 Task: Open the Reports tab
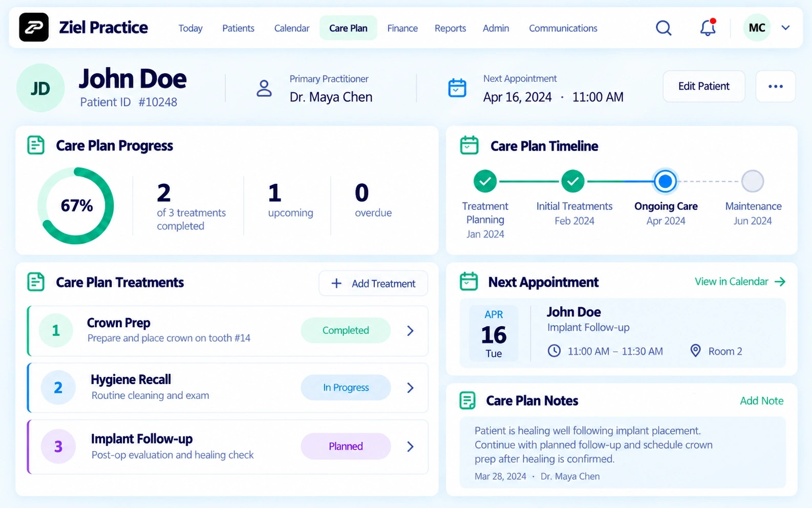pos(450,28)
